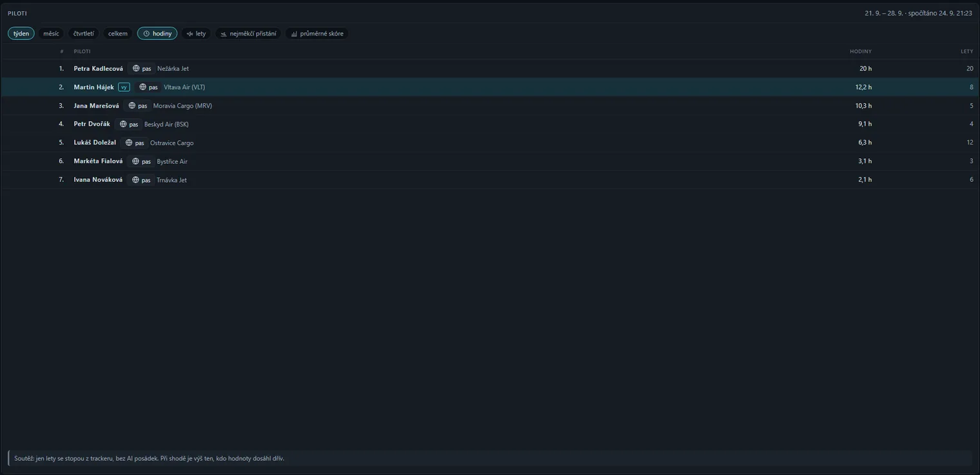The height and width of the screenshot is (475, 980).
Task: Click the airplane icon in lety chip
Action: pos(190,34)
